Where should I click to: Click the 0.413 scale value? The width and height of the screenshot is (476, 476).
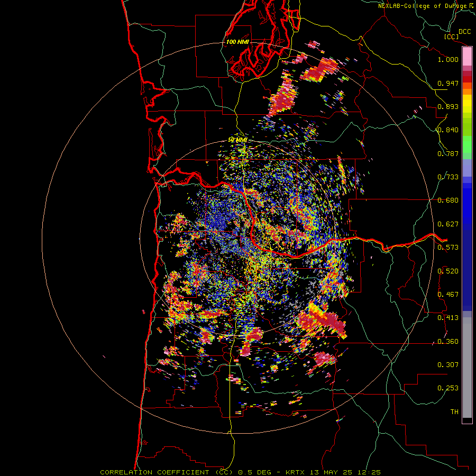click(x=448, y=318)
